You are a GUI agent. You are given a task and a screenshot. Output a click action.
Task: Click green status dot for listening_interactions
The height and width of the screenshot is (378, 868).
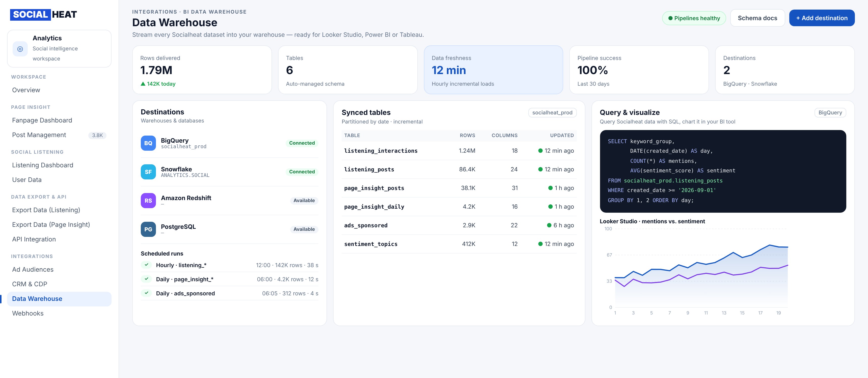(x=540, y=151)
